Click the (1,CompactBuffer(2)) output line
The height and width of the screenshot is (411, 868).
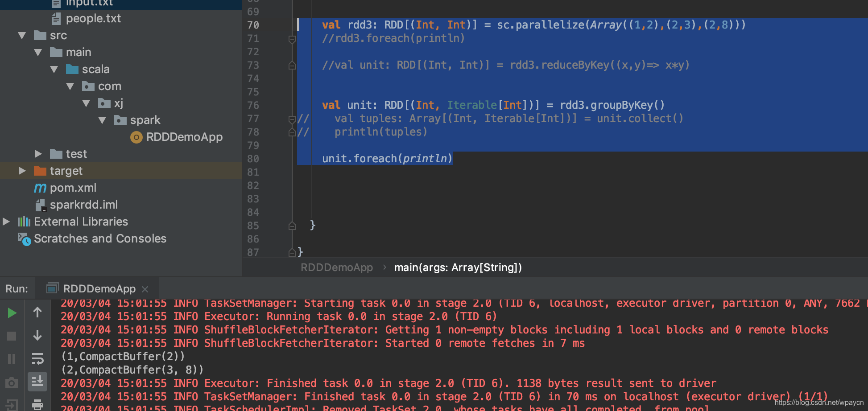(x=123, y=357)
